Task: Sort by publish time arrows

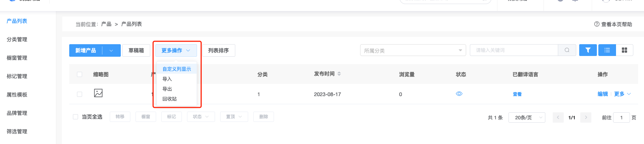Action: coord(339,74)
